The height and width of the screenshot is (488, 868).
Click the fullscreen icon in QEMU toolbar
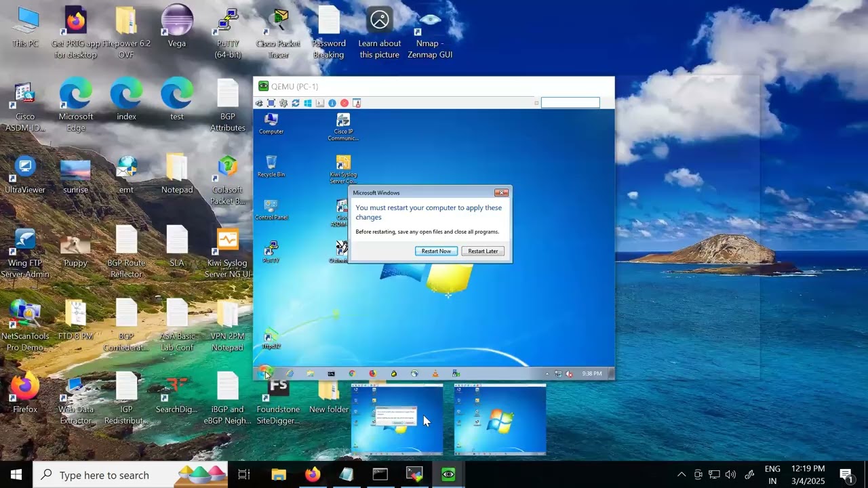[x=271, y=103]
